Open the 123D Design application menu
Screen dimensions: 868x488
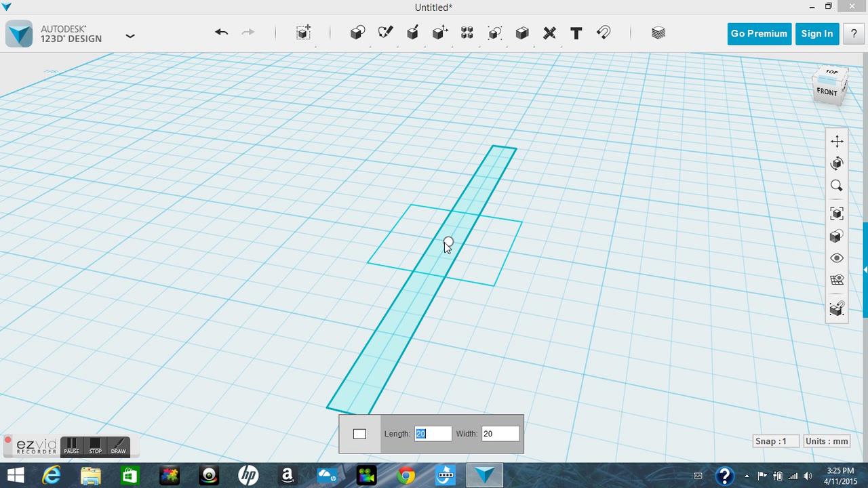tap(130, 35)
